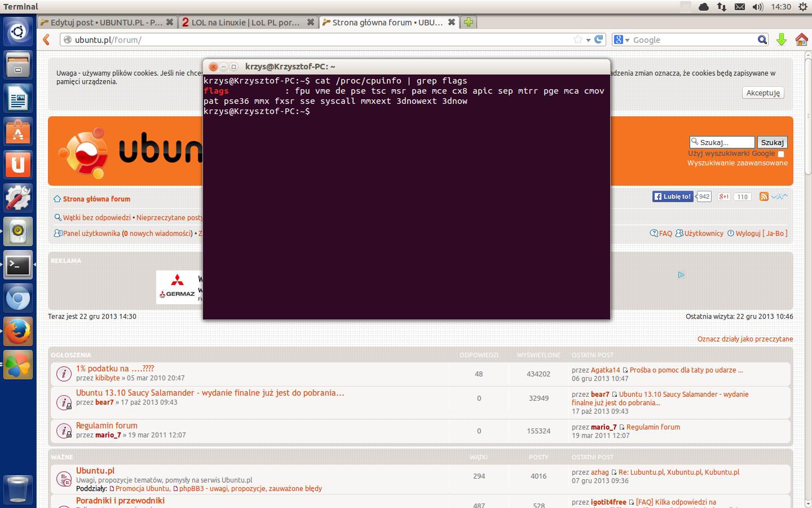Go to Firefox home page icon
Image resolution: width=812 pixels, height=508 pixels.
[801, 40]
